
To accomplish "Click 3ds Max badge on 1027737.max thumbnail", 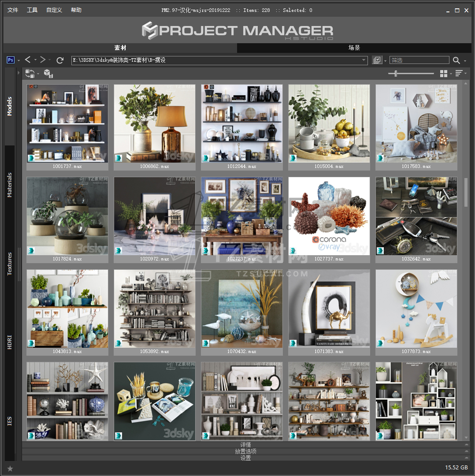I will click(293, 250).
